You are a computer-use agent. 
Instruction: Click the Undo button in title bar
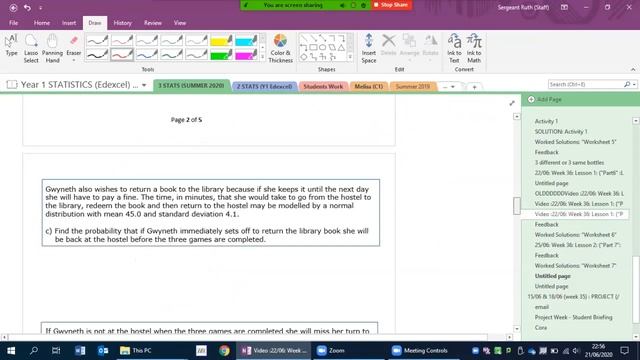pyautogui.click(x=27, y=7)
